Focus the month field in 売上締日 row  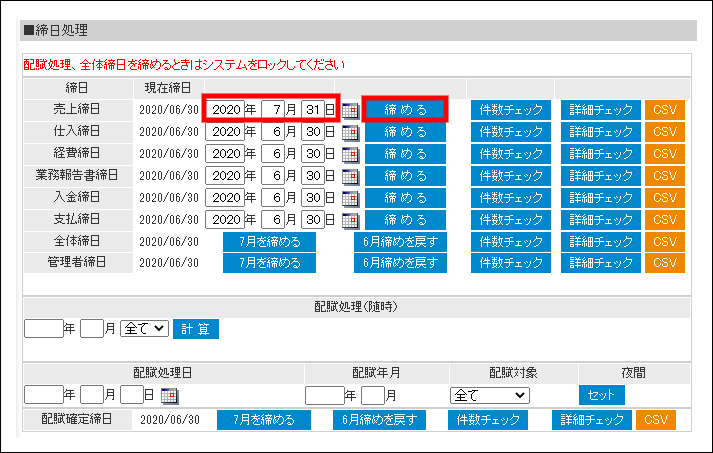pyautogui.click(x=273, y=110)
